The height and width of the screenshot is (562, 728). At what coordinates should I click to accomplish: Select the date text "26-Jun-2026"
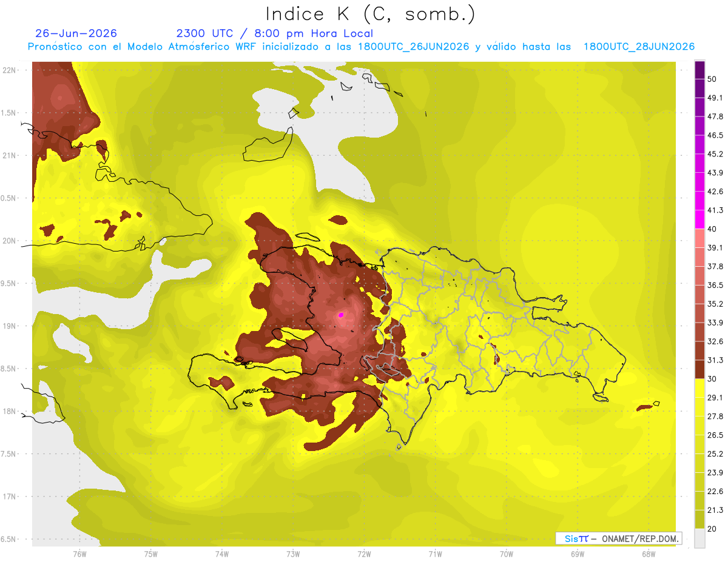76,33
